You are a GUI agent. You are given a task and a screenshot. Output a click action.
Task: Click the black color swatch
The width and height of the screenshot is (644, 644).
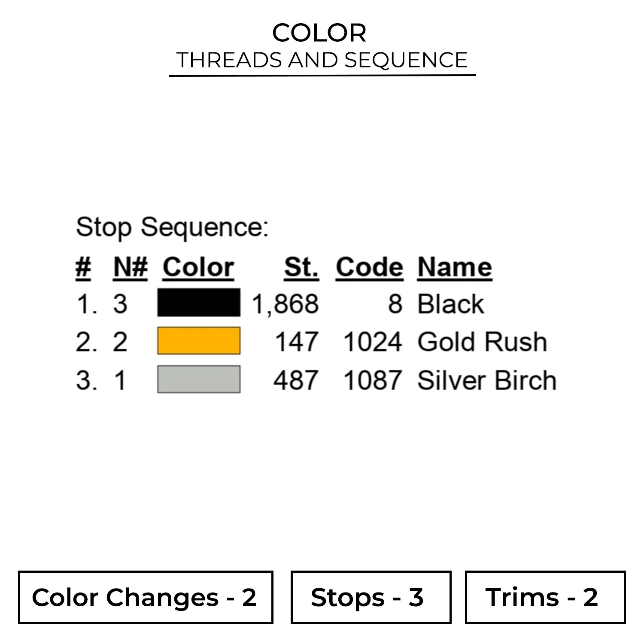pyautogui.click(x=199, y=303)
